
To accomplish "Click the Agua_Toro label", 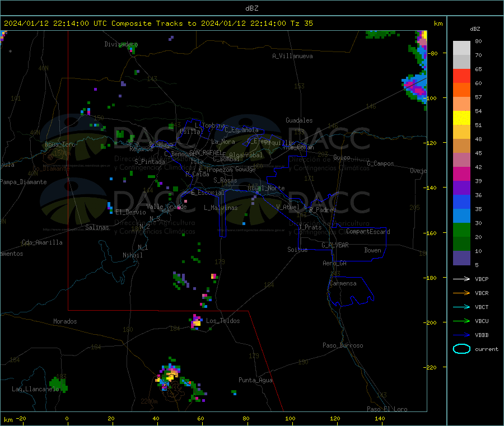I will point(60,144).
